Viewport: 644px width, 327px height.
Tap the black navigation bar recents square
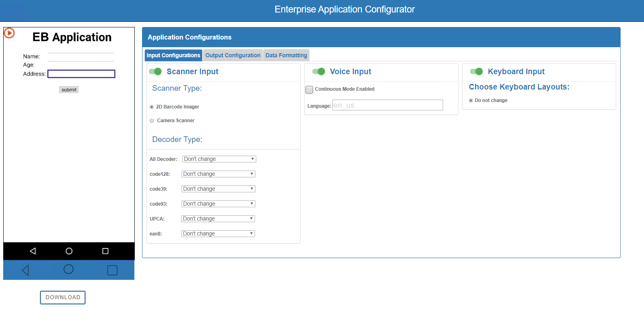105,251
